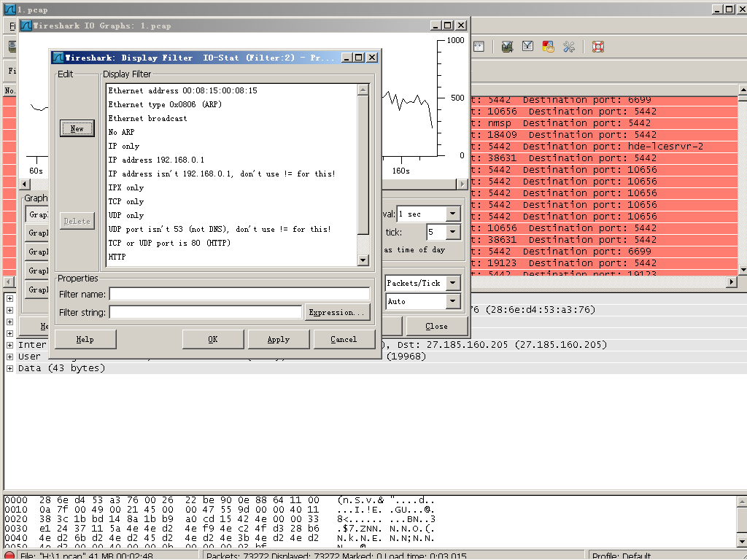Click Help in the Display Filter dialog
The image size is (747, 560).
pos(85,340)
